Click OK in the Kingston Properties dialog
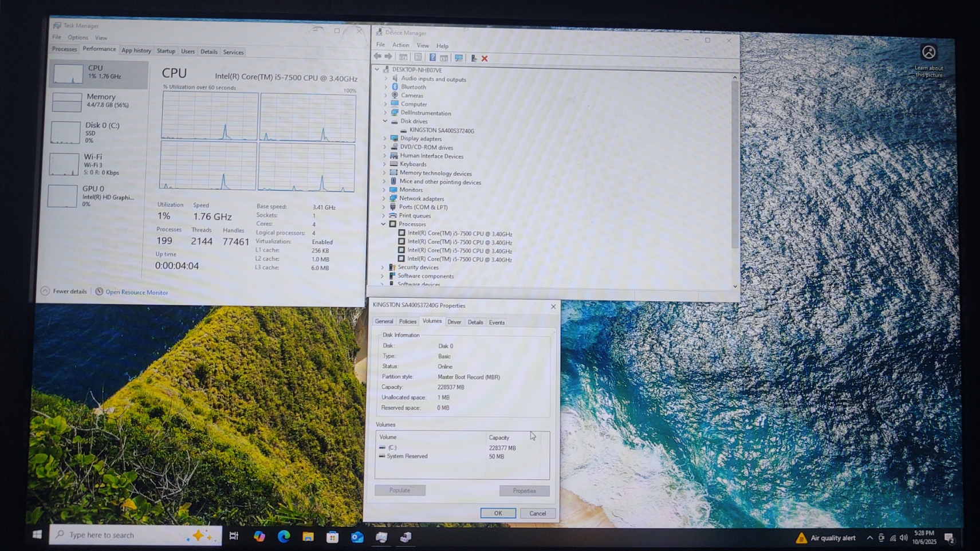Viewport: 980px width, 551px height. pos(498,513)
